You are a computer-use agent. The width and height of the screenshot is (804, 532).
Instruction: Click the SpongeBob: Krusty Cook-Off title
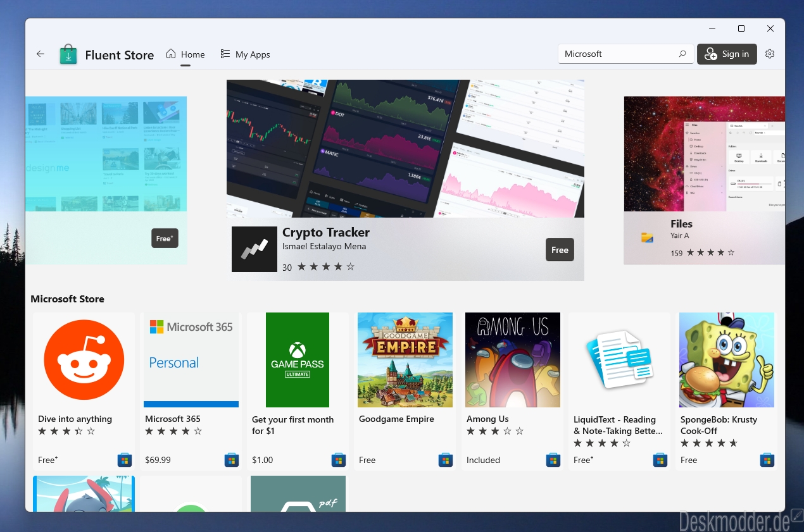click(x=719, y=425)
